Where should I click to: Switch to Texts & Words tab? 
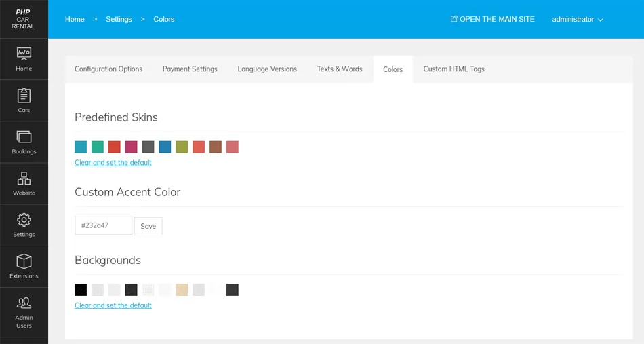click(x=340, y=69)
